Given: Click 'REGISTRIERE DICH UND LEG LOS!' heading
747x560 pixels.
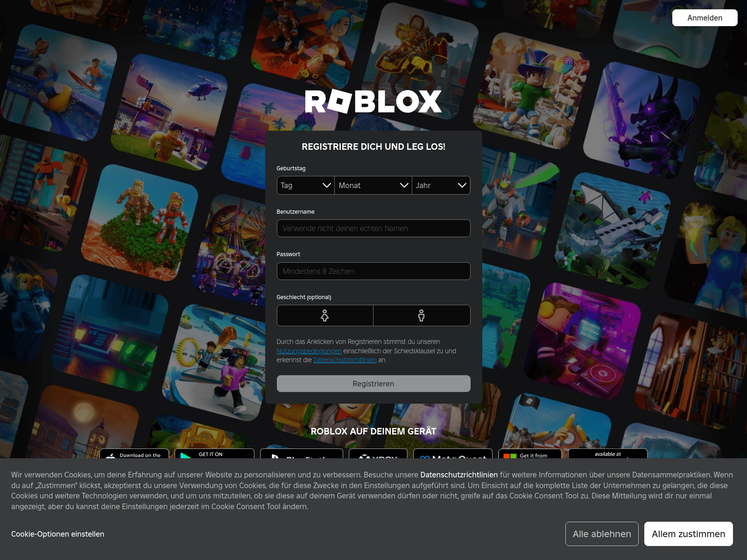Looking at the screenshot, I should (373, 147).
